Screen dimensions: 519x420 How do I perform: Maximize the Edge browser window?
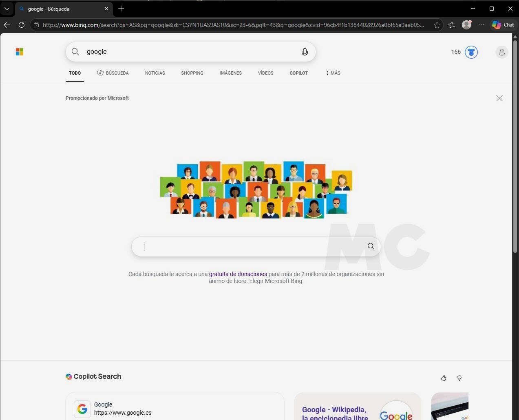[492, 9]
